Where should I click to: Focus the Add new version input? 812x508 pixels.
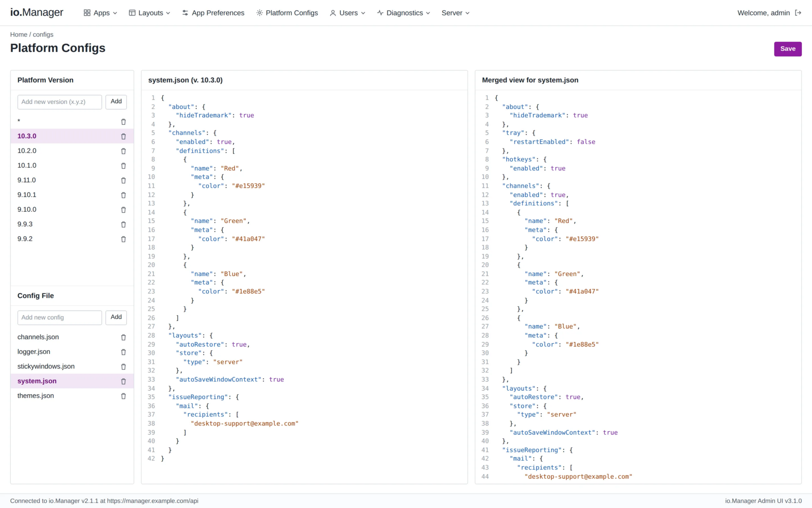pos(60,102)
